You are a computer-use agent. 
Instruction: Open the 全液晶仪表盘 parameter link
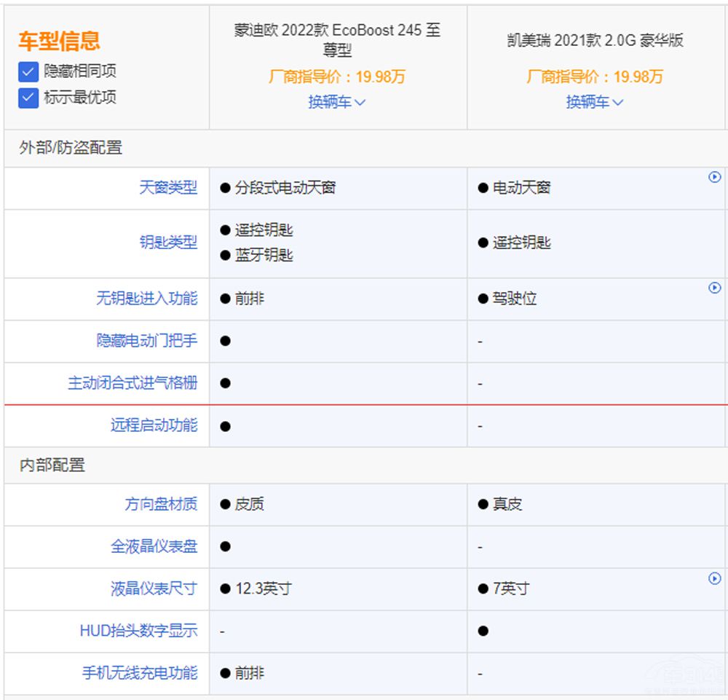click(154, 546)
